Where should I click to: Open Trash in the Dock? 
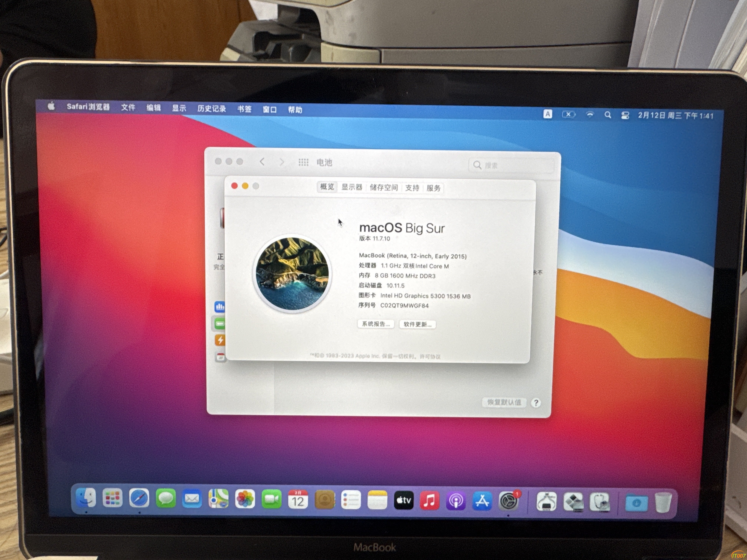(663, 503)
